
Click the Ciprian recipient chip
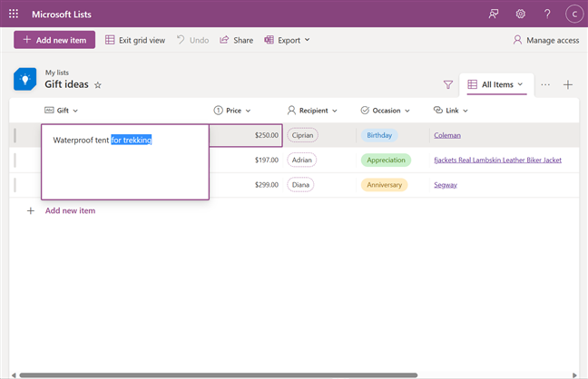click(303, 135)
